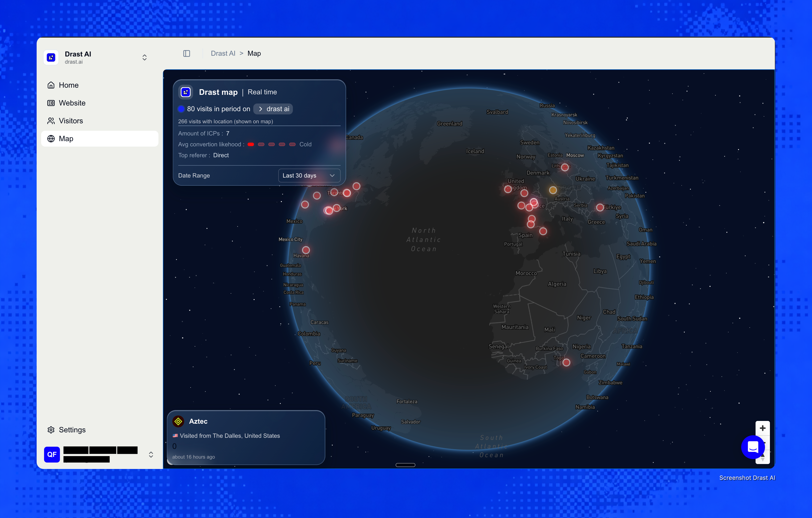812x518 pixels.
Task: Click the Aztec company logo
Action: pyautogui.click(x=178, y=421)
